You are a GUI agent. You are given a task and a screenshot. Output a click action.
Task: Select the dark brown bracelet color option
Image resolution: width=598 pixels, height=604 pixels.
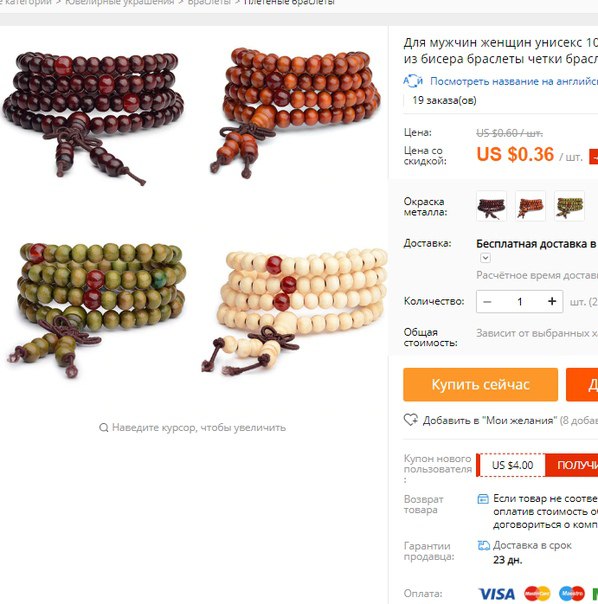(x=491, y=206)
